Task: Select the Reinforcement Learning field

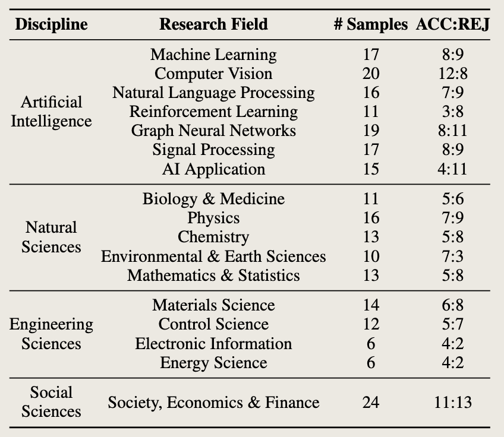Action: click(x=213, y=112)
